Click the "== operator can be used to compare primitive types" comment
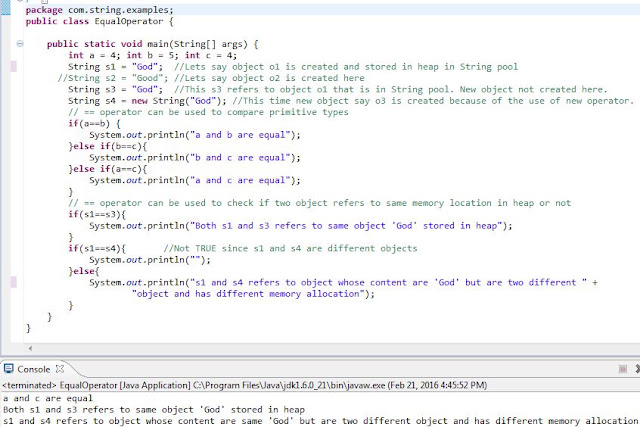 [208, 112]
